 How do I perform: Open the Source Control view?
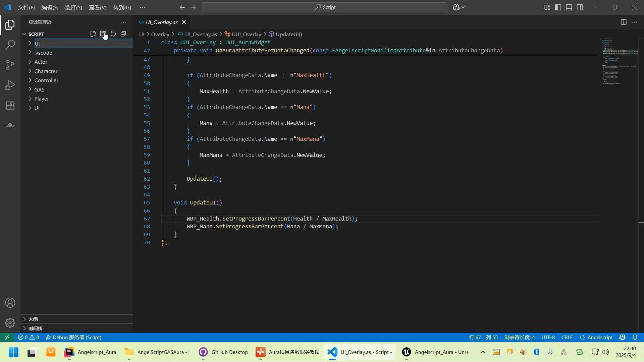(x=10, y=65)
